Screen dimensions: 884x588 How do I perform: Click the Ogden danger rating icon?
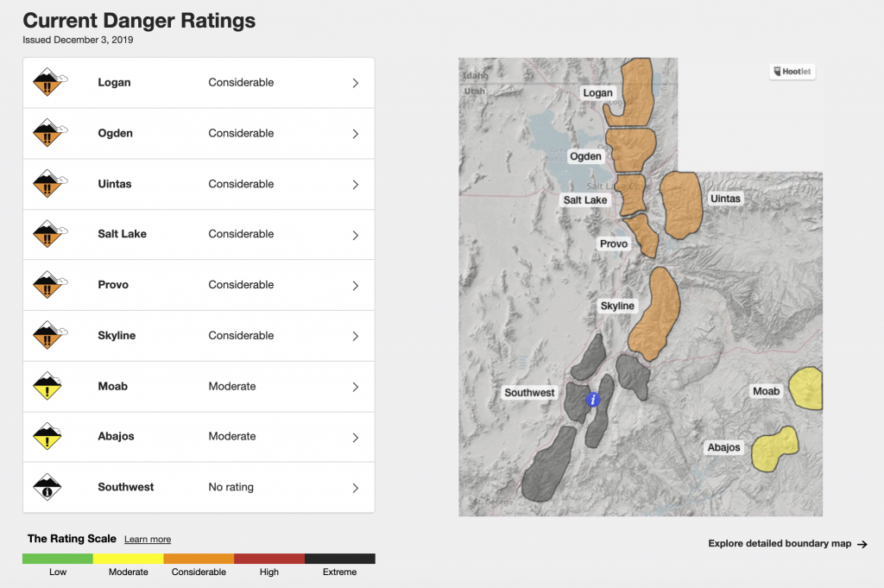[47, 134]
